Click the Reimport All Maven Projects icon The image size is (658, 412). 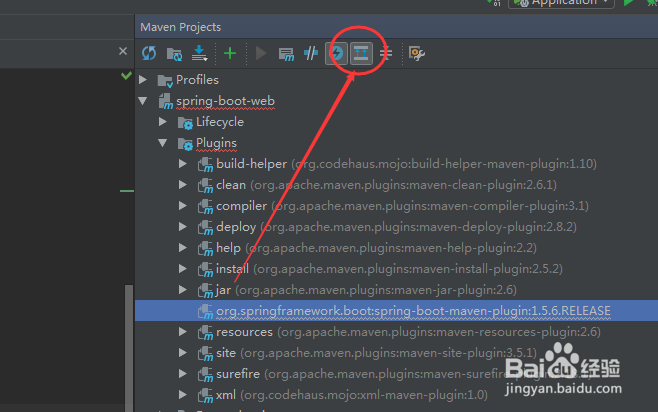pyautogui.click(x=149, y=53)
